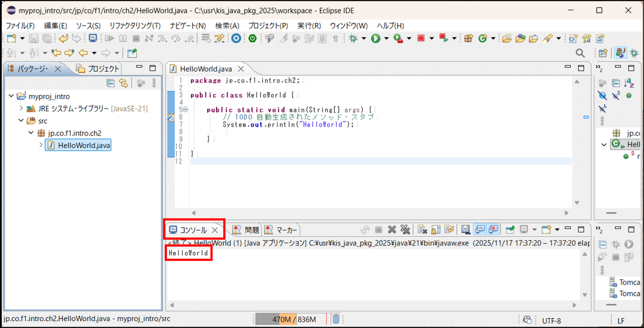Click Remove All Terminated Launches double-X icon

point(405,230)
